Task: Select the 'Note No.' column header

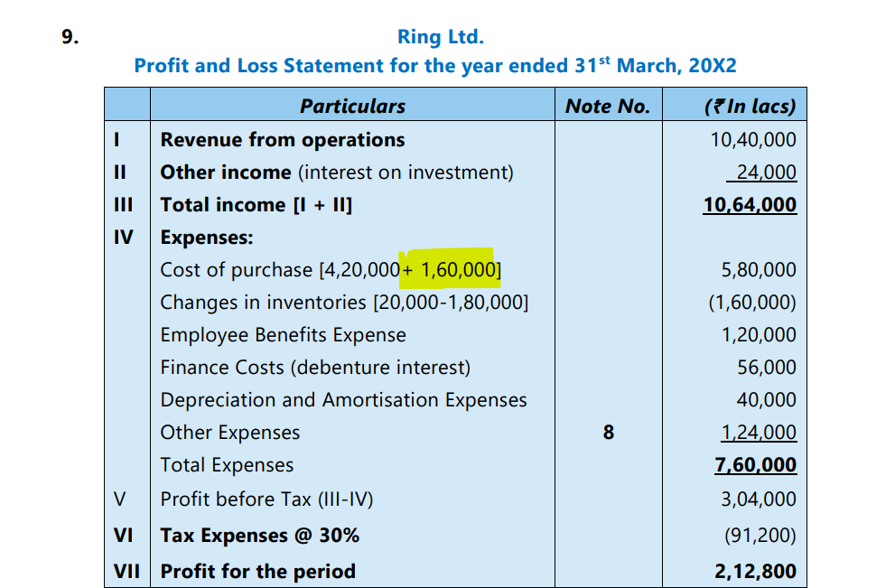Action: pos(607,106)
